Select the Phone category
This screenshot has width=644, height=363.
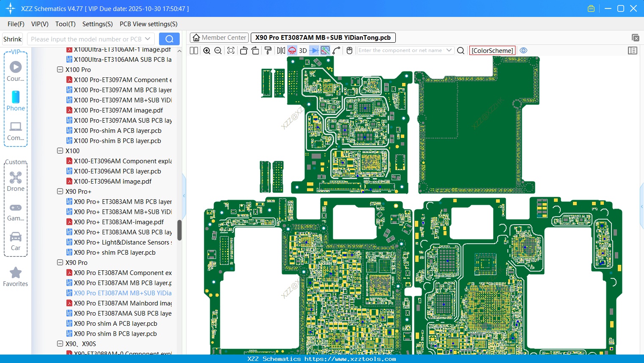pyautogui.click(x=16, y=101)
